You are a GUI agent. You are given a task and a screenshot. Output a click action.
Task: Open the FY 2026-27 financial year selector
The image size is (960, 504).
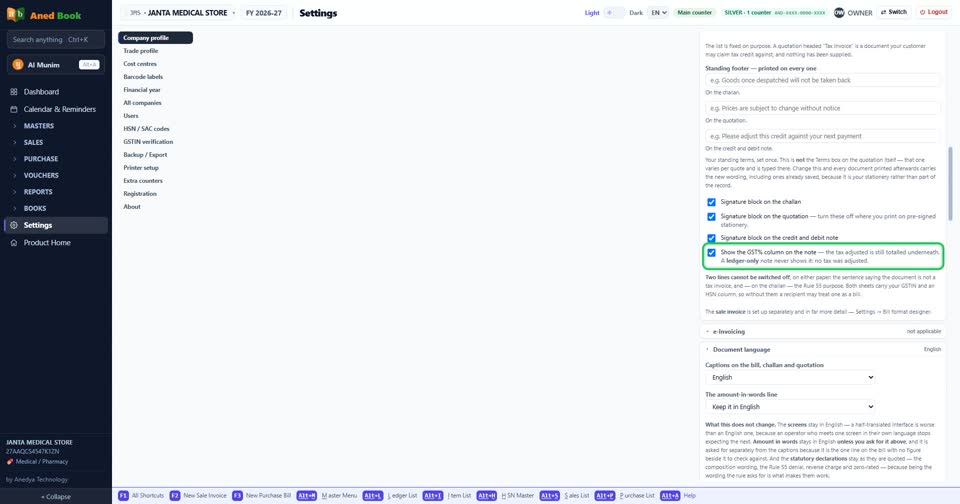tap(264, 12)
